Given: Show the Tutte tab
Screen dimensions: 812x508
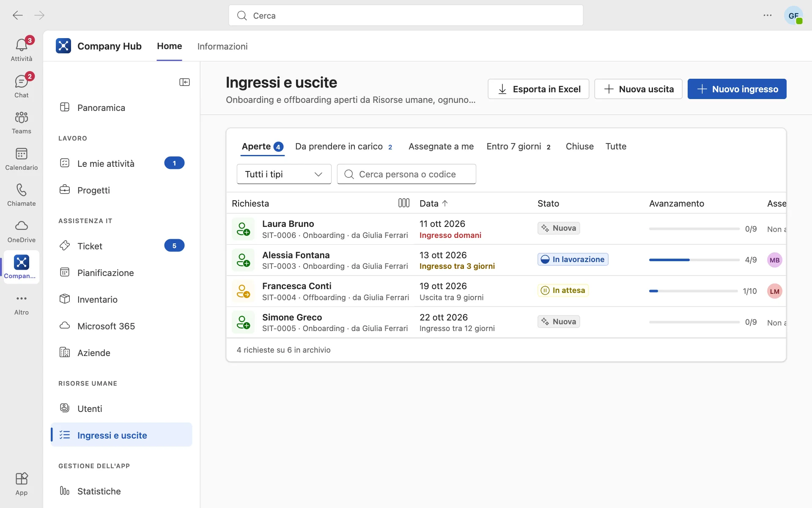Looking at the screenshot, I should (616, 146).
